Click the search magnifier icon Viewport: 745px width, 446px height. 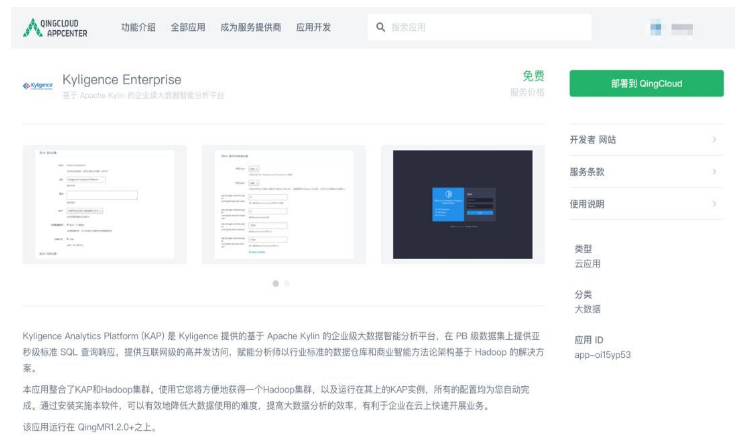tap(380, 28)
